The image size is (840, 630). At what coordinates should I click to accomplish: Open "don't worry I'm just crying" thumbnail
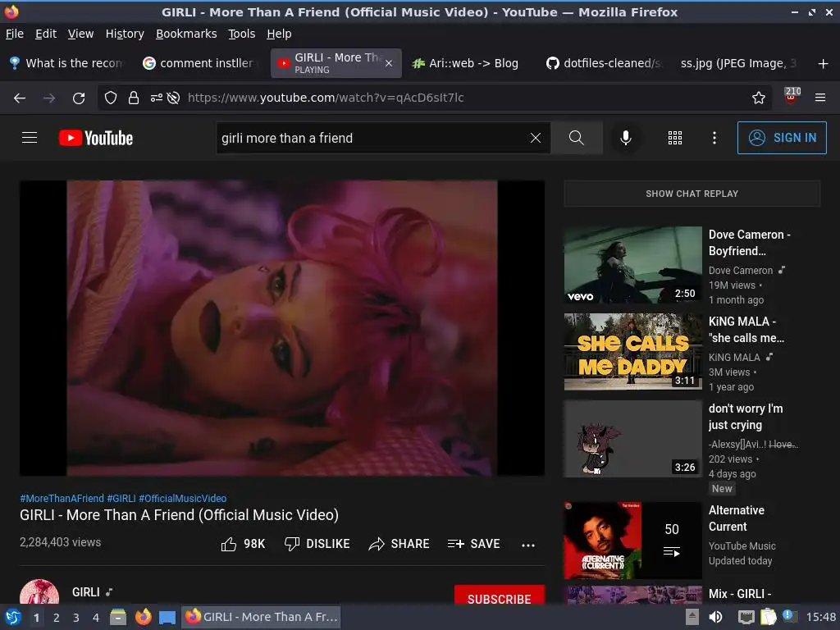[x=632, y=438]
